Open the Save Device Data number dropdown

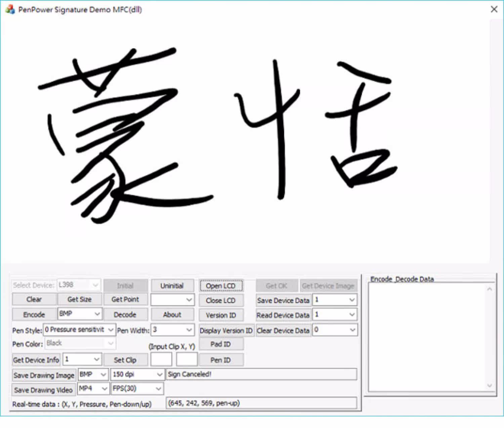pyautogui.click(x=335, y=300)
